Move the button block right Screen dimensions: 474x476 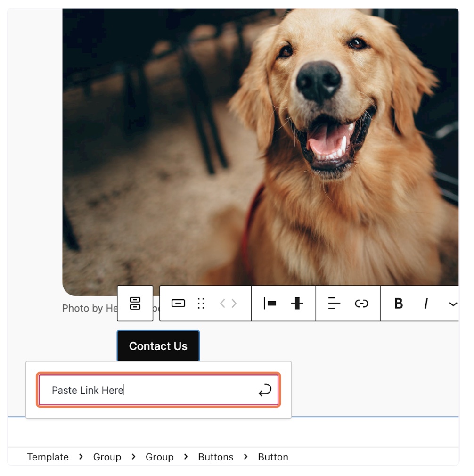tap(234, 303)
